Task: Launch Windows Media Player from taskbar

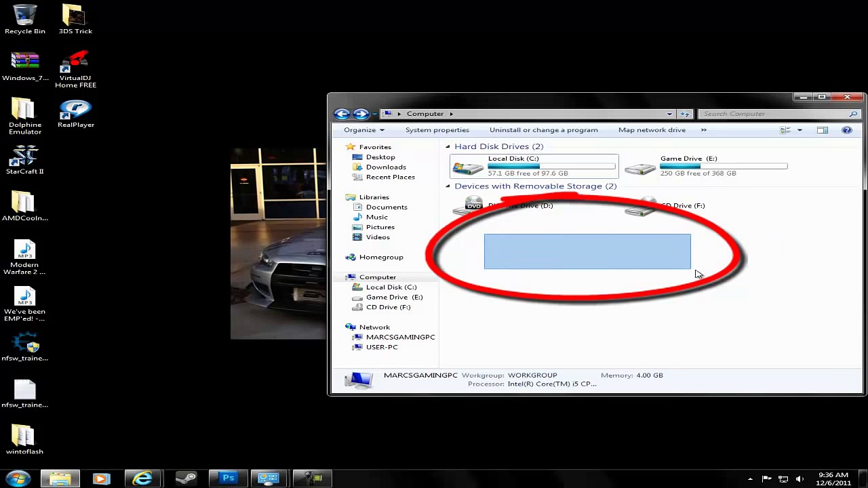Action: pos(101,479)
